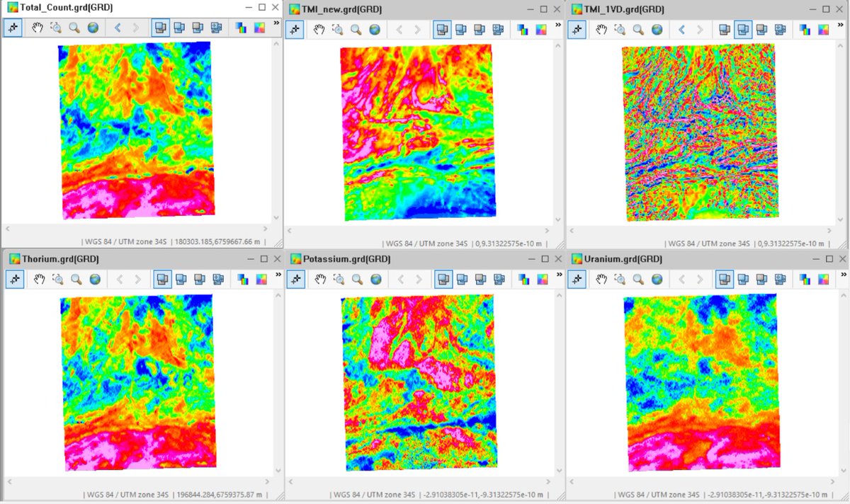Click the Potassium grid image
850x504 pixels.
click(x=418, y=384)
